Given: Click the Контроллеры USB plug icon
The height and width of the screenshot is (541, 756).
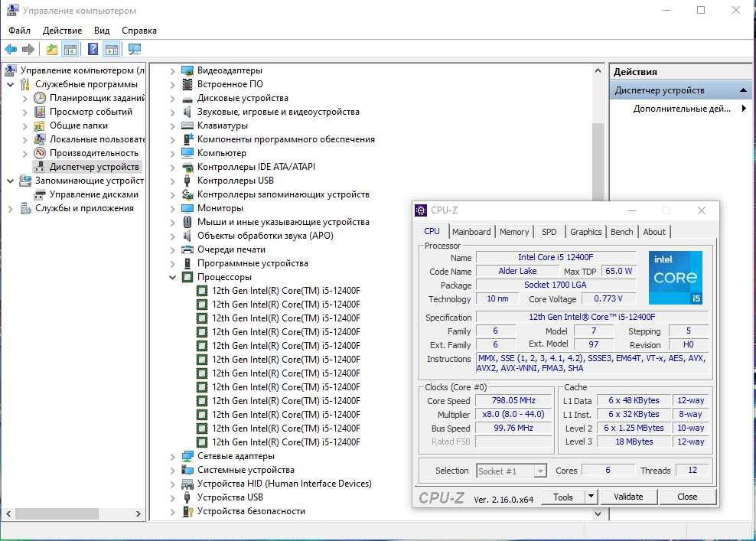Looking at the screenshot, I should point(187,181).
